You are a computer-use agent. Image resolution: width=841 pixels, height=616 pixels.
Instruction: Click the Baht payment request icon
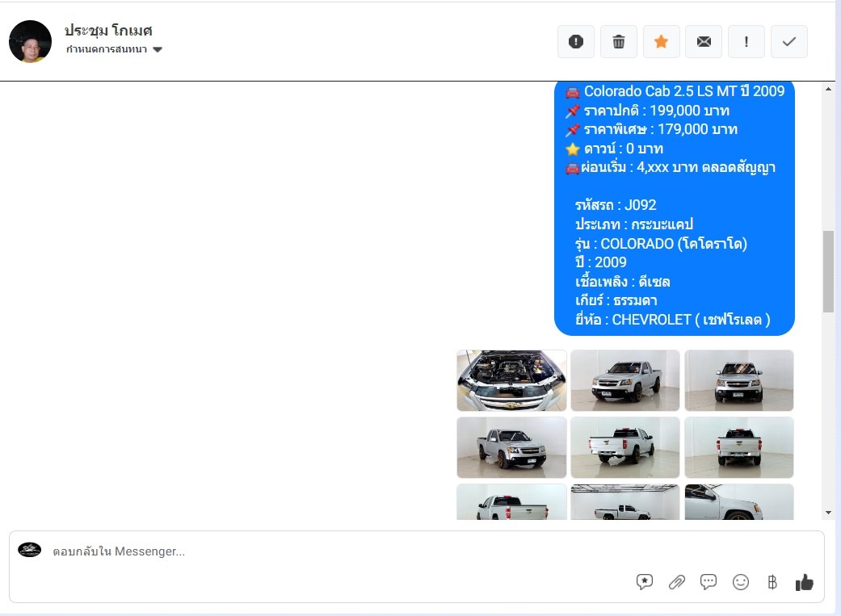(x=772, y=582)
